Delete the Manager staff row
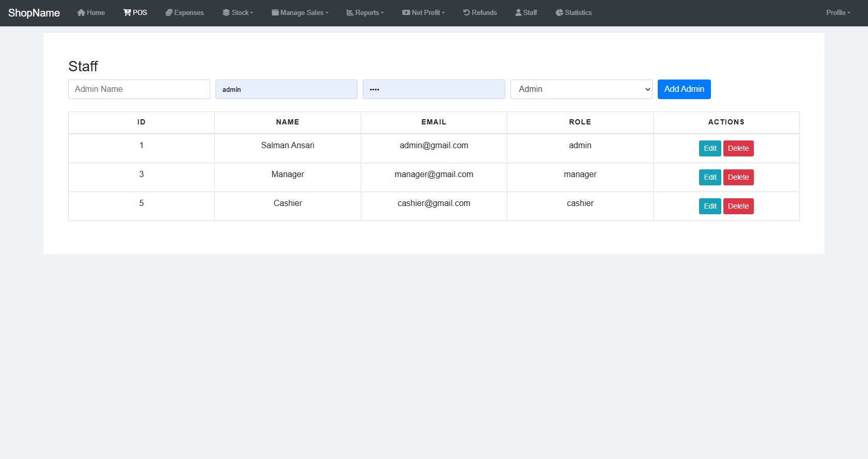The image size is (868, 459). coord(738,177)
